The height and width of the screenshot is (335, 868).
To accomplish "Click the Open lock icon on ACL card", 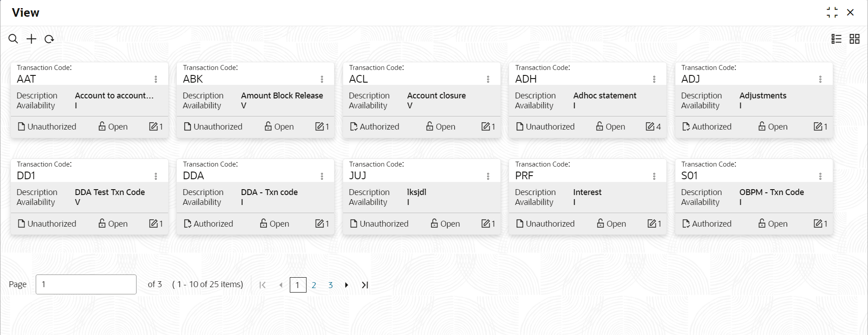I will click(x=429, y=126).
